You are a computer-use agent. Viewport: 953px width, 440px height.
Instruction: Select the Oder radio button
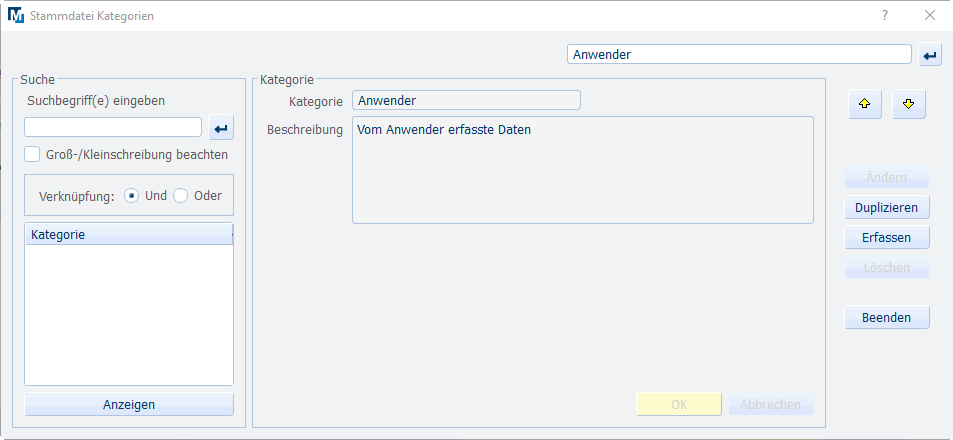[181, 196]
